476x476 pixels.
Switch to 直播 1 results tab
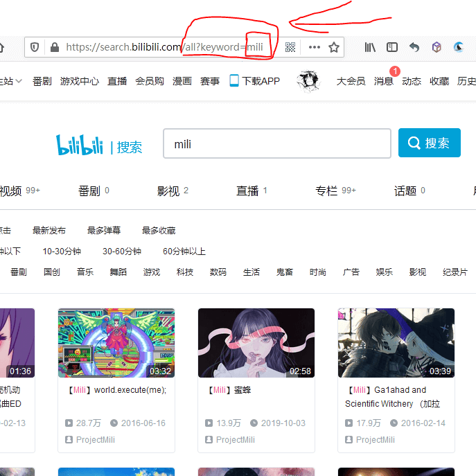(x=252, y=191)
